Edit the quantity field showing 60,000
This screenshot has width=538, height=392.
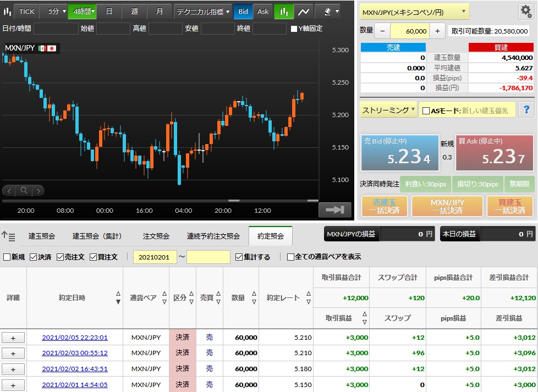click(410, 31)
